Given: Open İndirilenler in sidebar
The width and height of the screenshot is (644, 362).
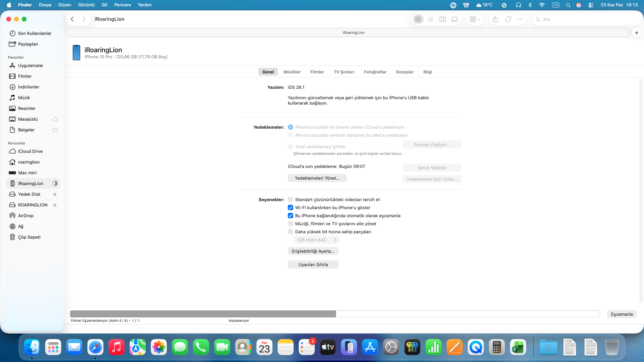Looking at the screenshot, I should pos(33,87).
